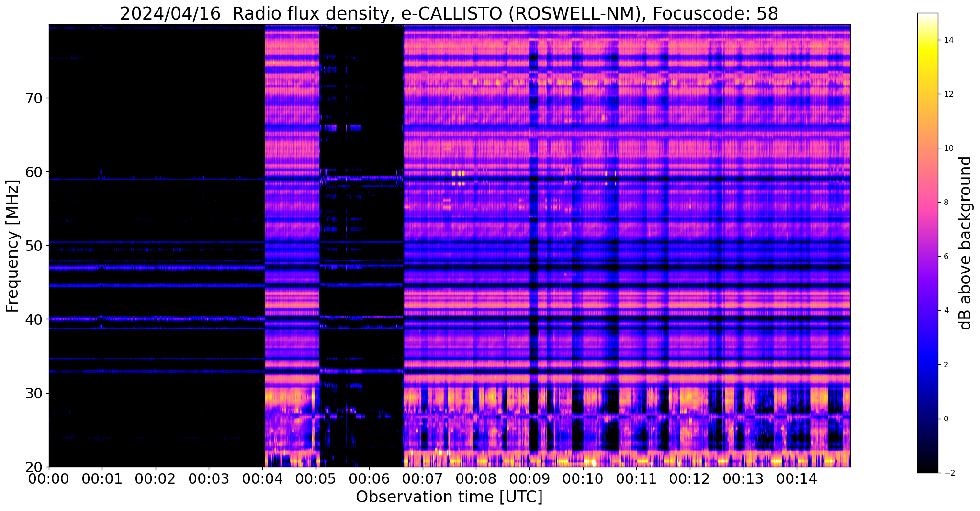The image size is (980, 511).
Task: Click the 00:04 time tick label
Action: pos(262,478)
